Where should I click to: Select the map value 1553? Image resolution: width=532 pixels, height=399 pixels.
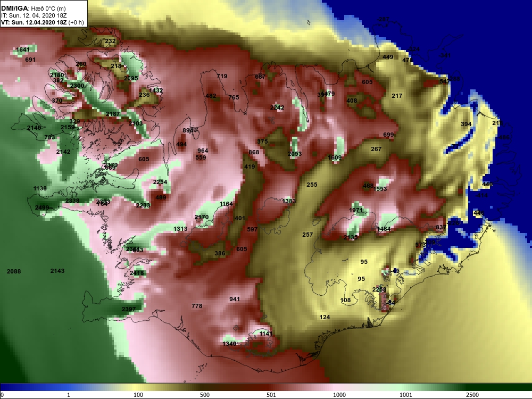point(380,189)
